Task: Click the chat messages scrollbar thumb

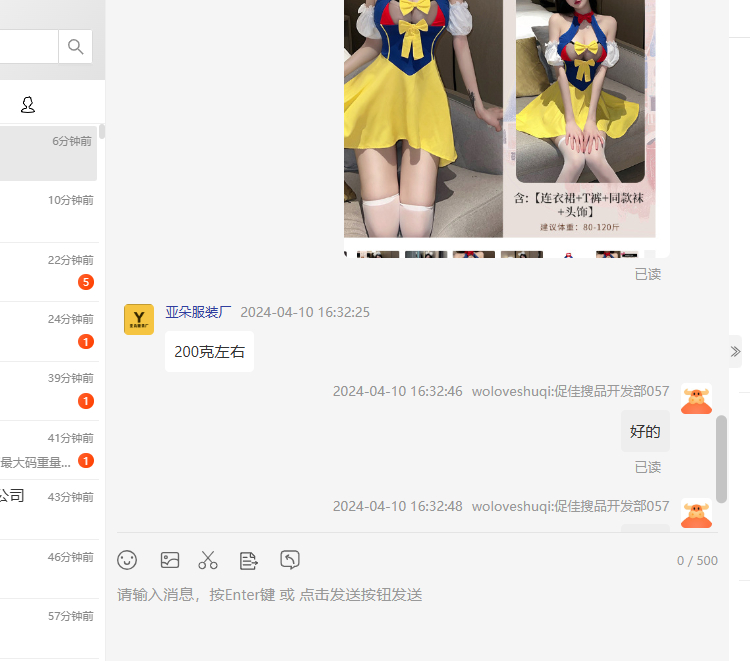Action: pyautogui.click(x=721, y=459)
